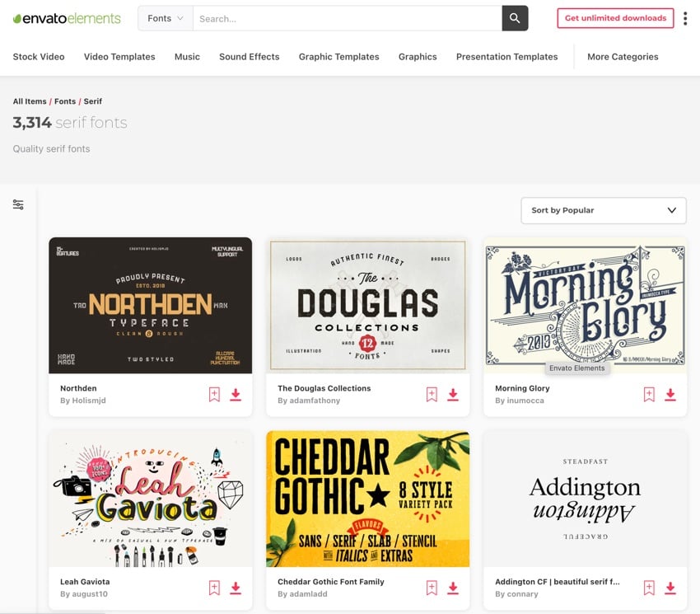Bookmark the Addington CF font

[x=649, y=588]
